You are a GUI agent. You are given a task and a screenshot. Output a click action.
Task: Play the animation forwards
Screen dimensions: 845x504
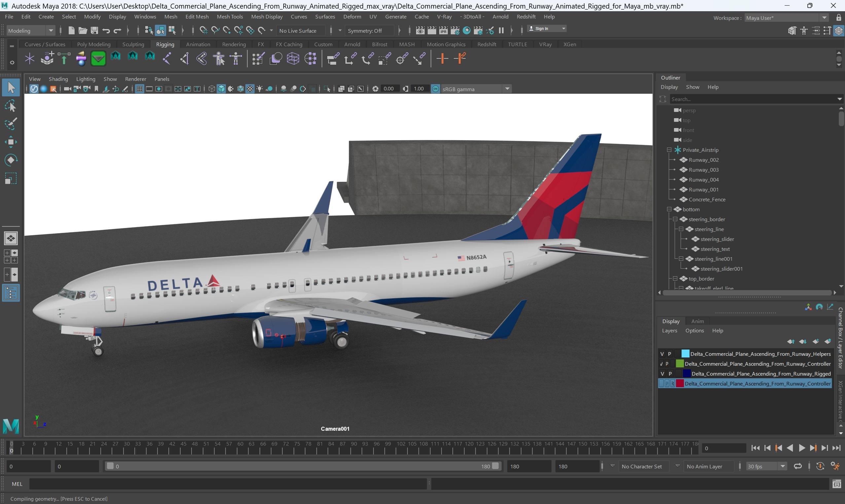coord(801,448)
